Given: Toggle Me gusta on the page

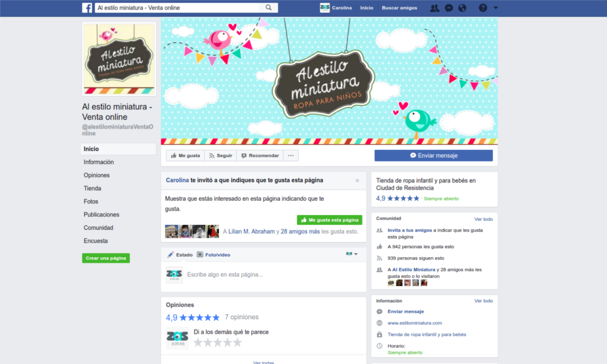Looking at the screenshot, I should pos(185,156).
